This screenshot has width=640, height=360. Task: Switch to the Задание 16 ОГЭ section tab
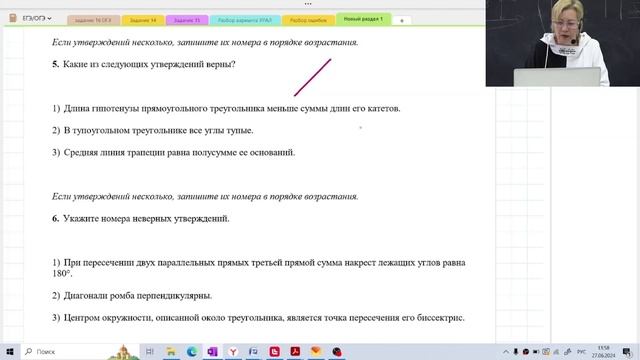(93, 20)
